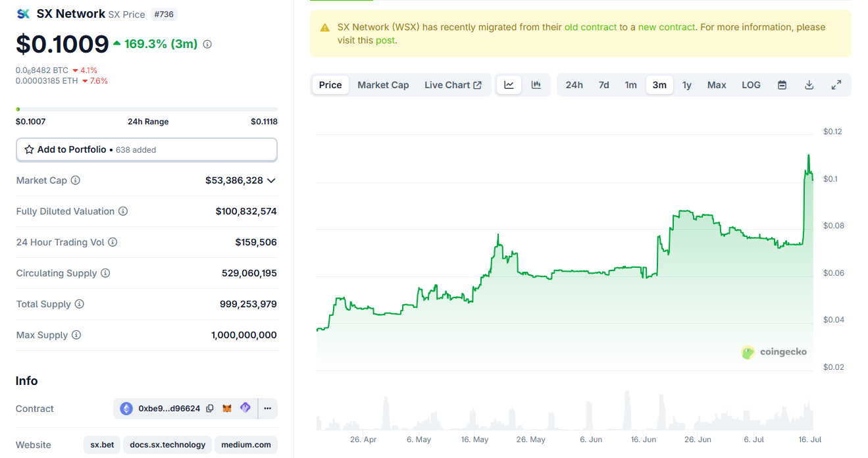Show Total Supply info tooltip
The image size is (868, 458).
79,304
